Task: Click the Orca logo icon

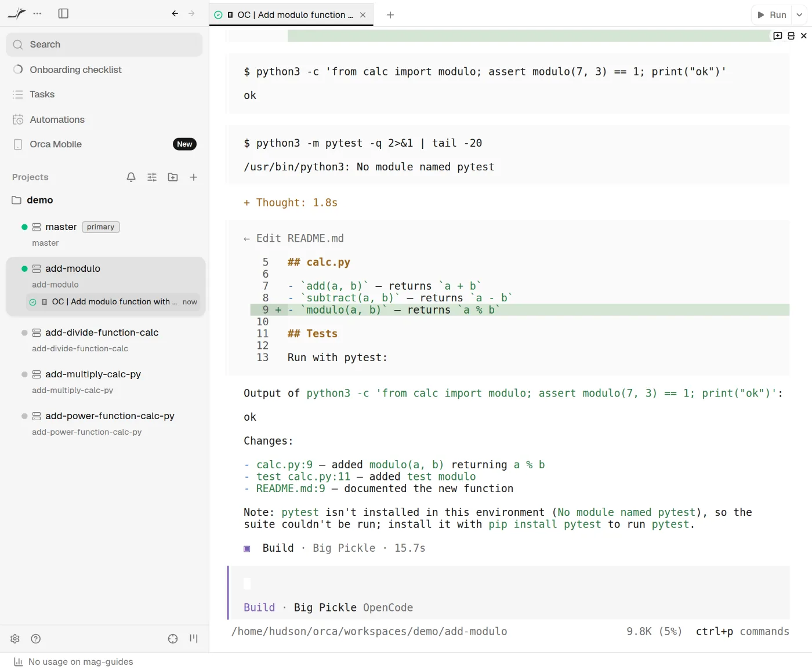Action: click(x=16, y=13)
